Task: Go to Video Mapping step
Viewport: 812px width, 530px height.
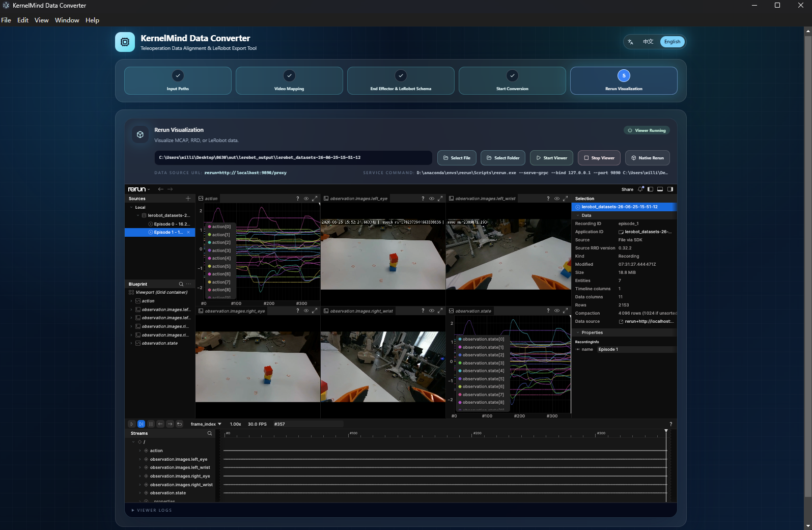Action: pos(289,80)
